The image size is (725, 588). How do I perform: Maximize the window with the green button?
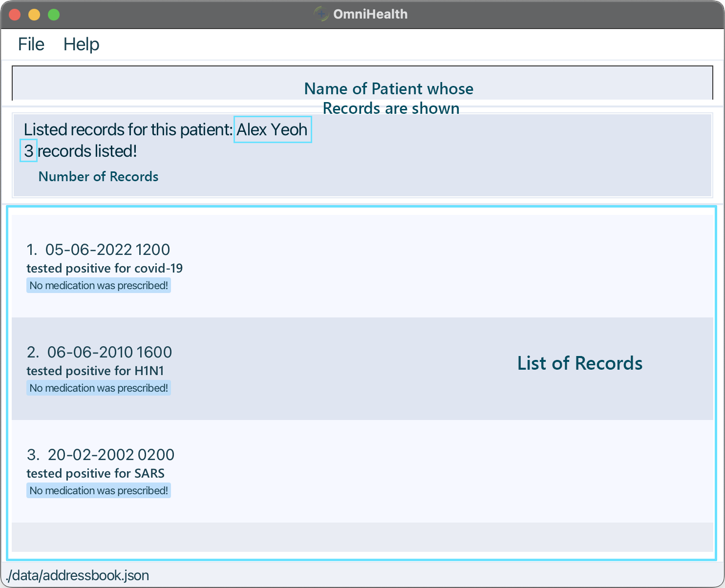pyautogui.click(x=54, y=15)
